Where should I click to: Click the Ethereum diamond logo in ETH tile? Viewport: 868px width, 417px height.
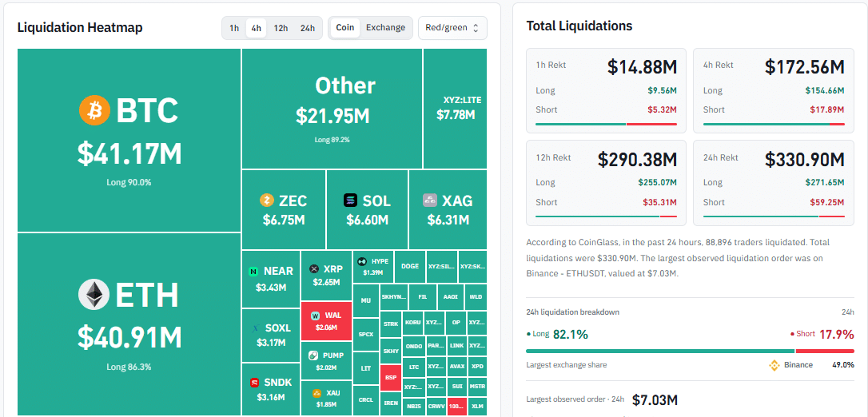coord(94,295)
